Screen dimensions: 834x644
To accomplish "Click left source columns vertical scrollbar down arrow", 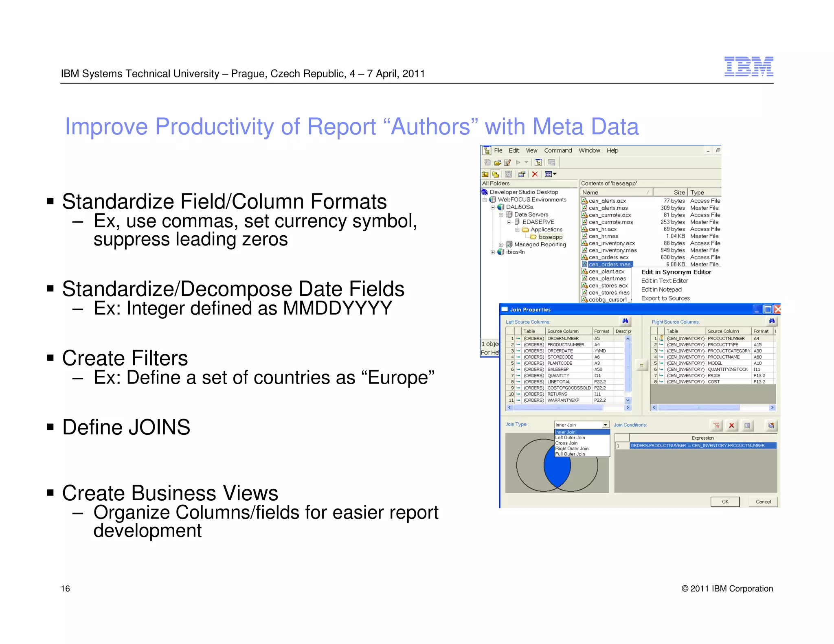I will click(x=628, y=400).
